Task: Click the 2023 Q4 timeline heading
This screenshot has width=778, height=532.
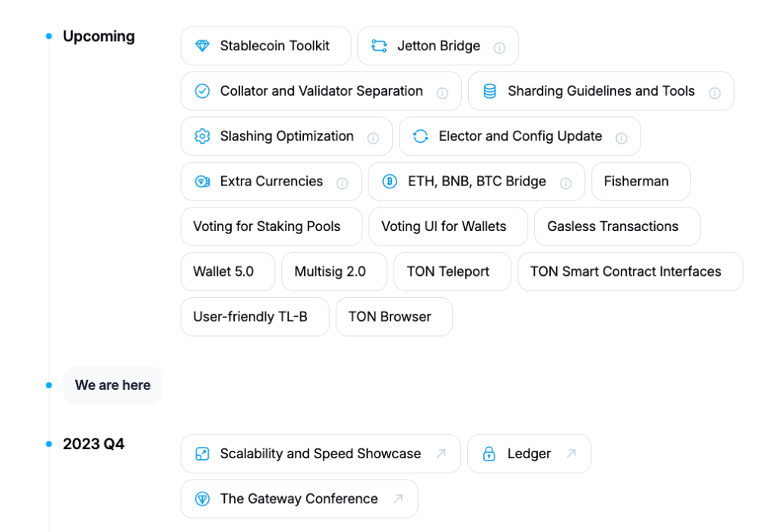Action: tap(93, 444)
